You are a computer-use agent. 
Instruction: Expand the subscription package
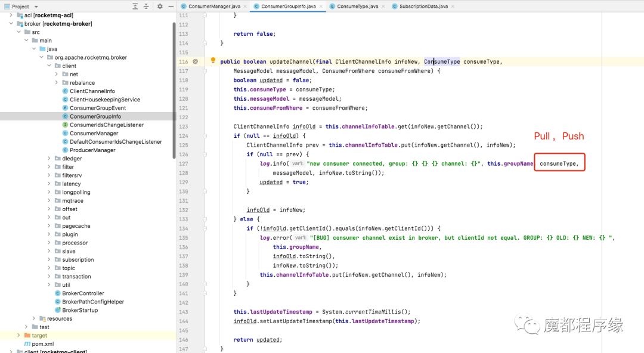pos(49,259)
